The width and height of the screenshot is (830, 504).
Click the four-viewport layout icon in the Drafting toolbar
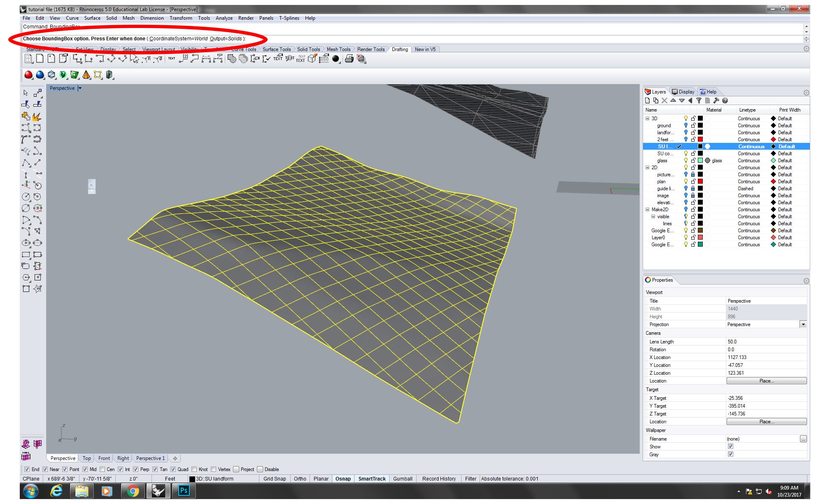click(28, 59)
